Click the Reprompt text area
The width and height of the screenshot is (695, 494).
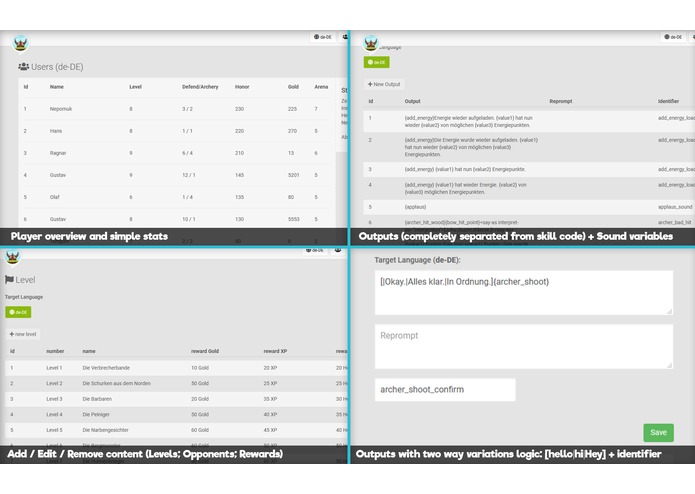524,346
